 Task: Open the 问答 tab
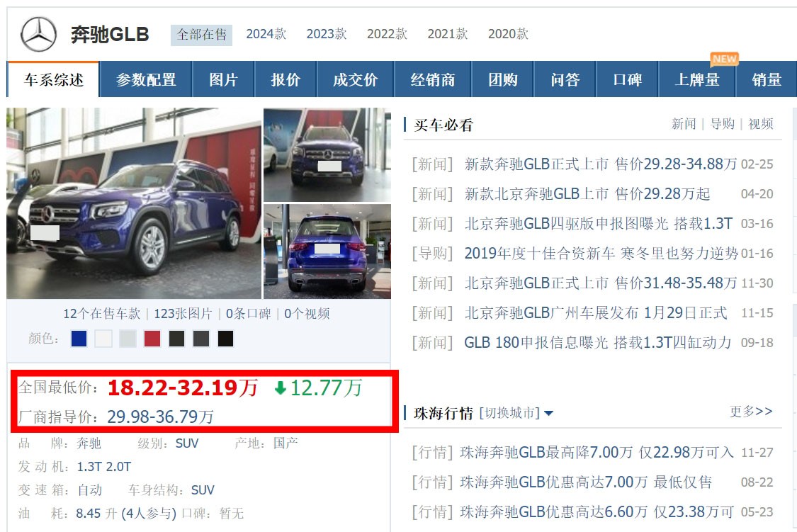[565, 79]
